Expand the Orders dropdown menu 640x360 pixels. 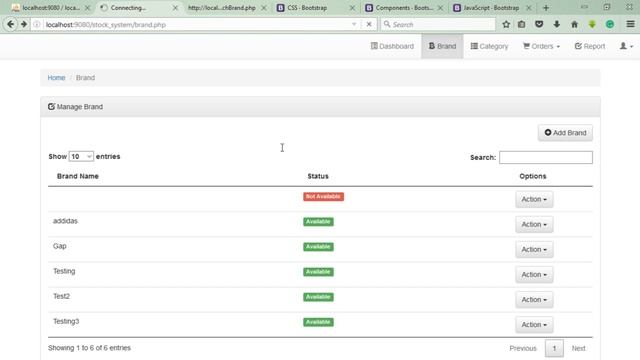click(542, 46)
